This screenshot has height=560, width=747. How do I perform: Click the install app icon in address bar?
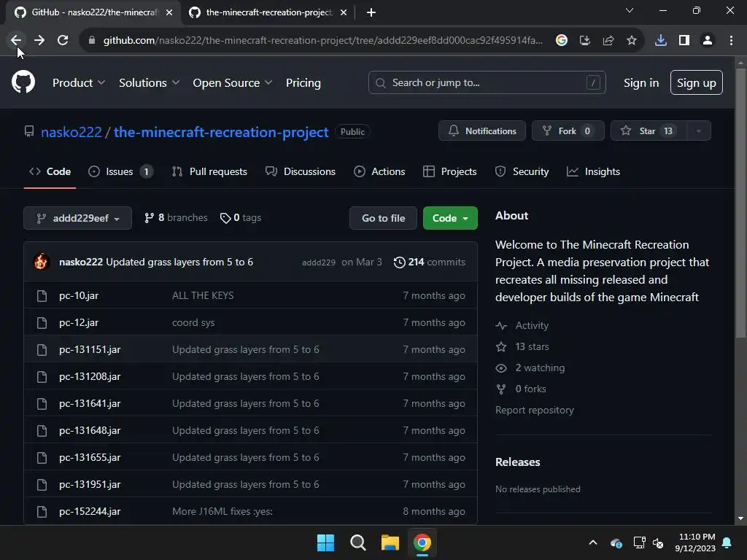[585, 41]
